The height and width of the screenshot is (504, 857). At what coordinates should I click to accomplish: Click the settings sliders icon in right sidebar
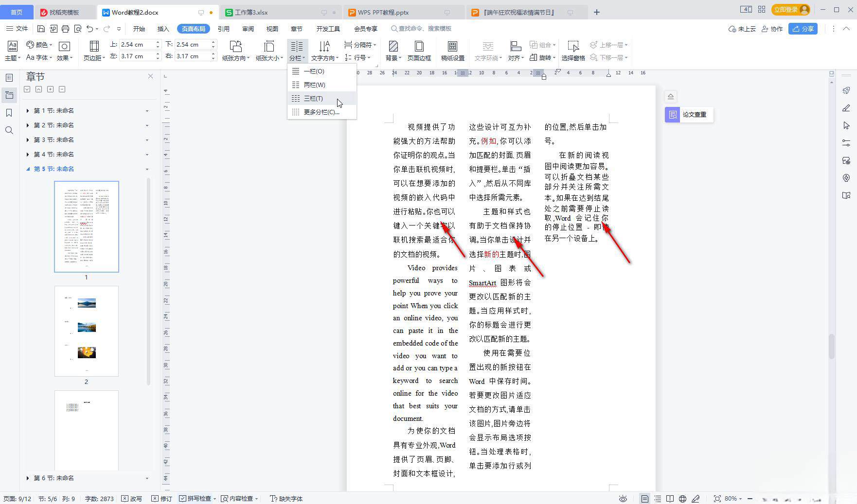(846, 143)
